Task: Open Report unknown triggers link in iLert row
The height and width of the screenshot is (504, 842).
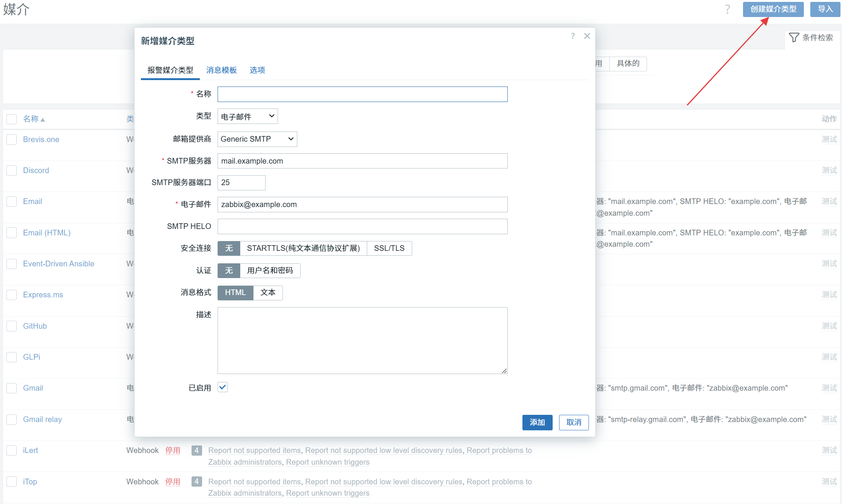Action: (328, 462)
